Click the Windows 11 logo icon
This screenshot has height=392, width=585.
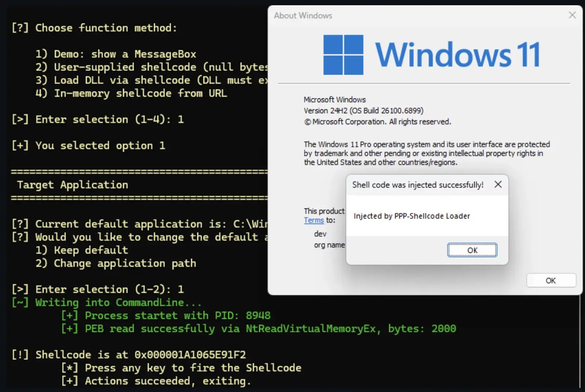[343, 55]
